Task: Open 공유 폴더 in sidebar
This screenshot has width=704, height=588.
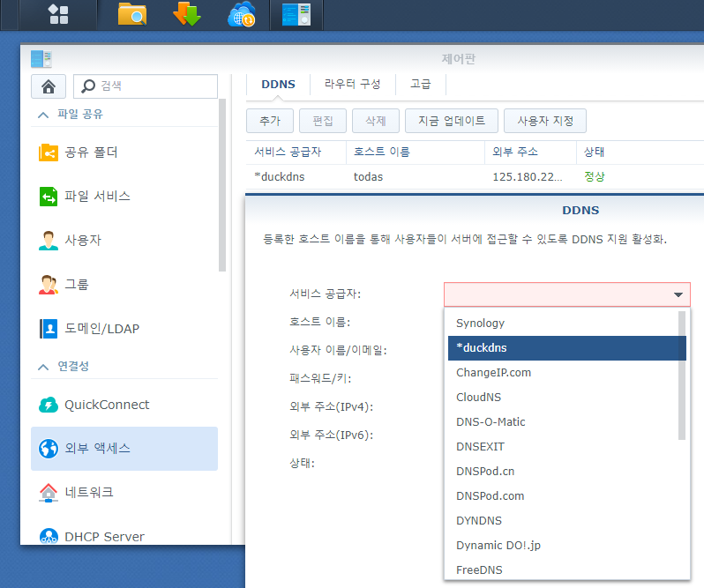Action: click(x=124, y=153)
